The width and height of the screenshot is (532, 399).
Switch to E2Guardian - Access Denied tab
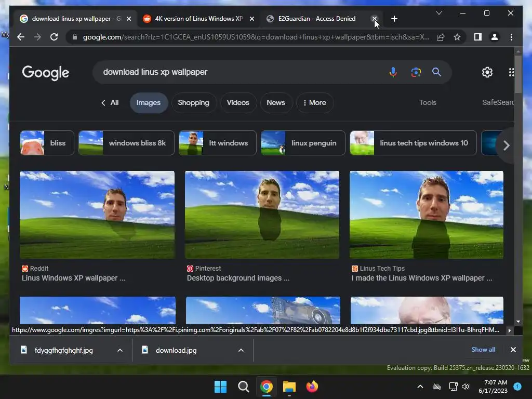click(x=317, y=19)
